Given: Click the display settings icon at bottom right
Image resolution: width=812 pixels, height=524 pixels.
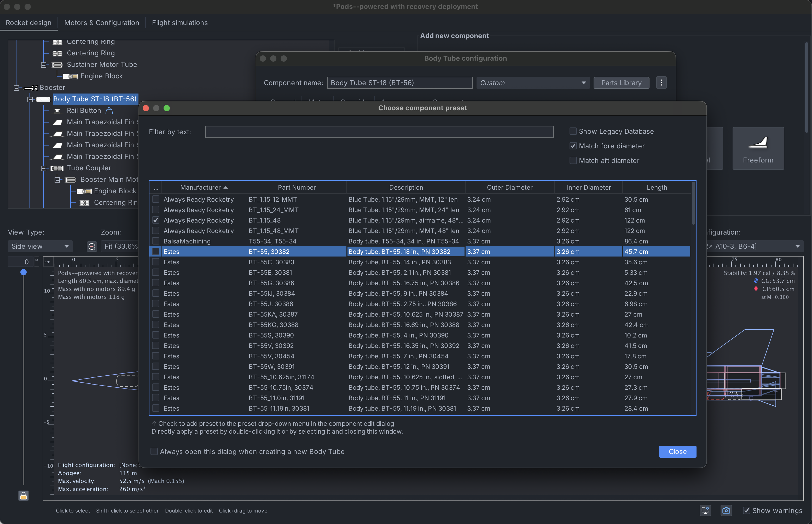Looking at the screenshot, I should pyautogui.click(x=705, y=510).
